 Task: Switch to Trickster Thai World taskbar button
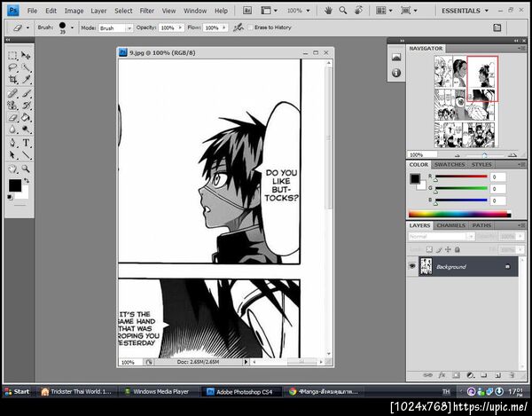(x=76, y=391)
